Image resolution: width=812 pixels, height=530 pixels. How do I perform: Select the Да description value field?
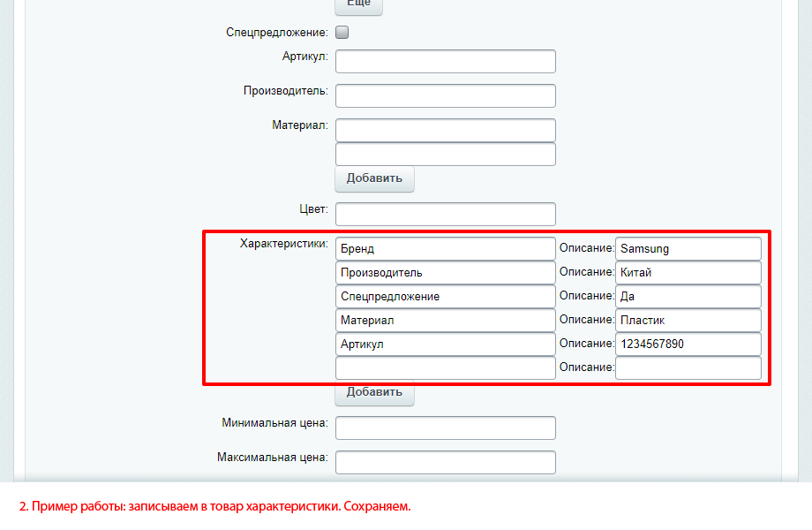point(688,296)
